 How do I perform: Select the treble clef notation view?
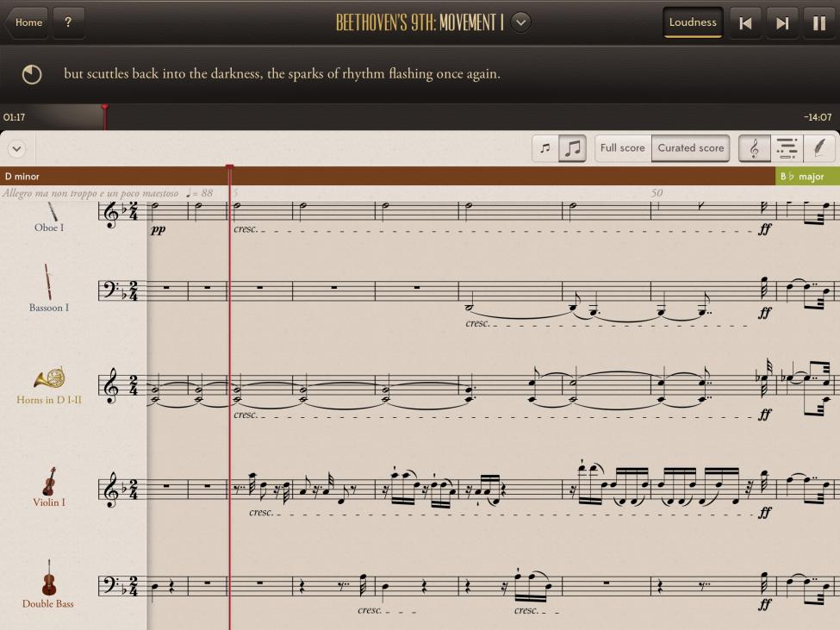[x=755, y=148]
